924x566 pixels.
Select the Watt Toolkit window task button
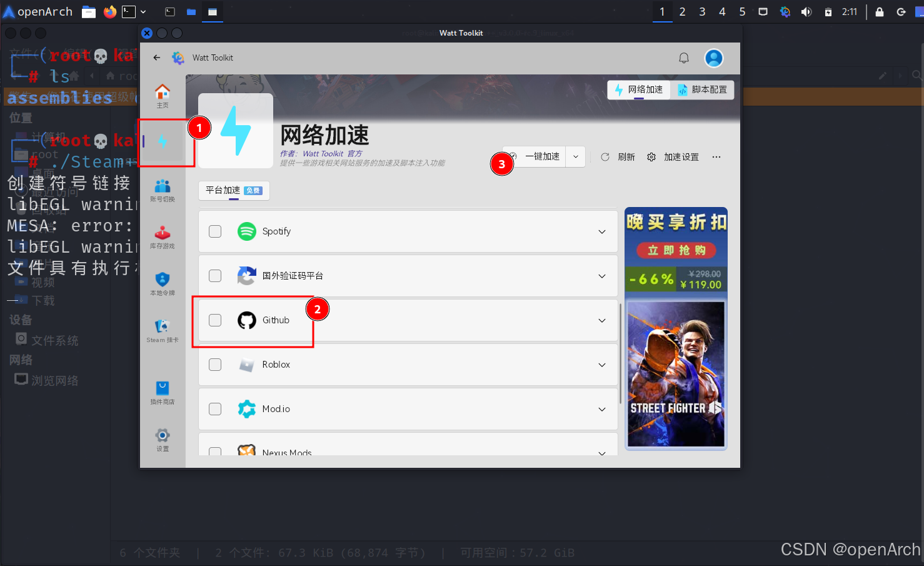[x=213, y=12]
